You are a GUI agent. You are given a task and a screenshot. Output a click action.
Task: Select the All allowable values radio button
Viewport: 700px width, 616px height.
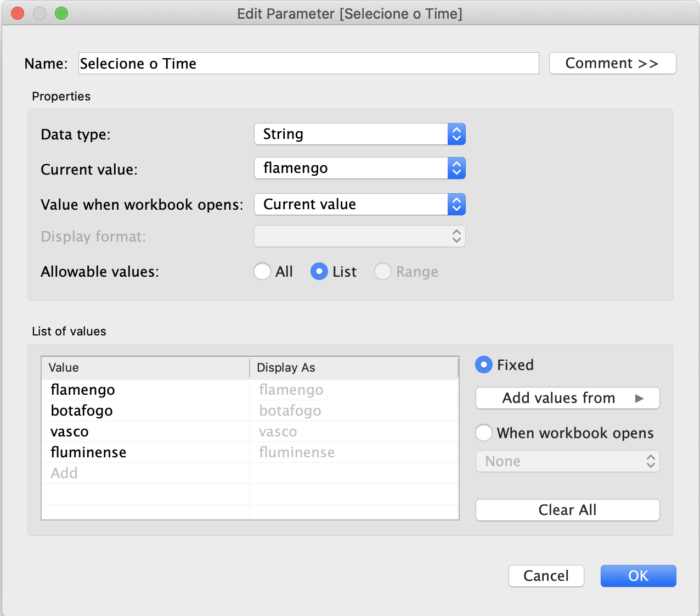pyautogui.click(x=262, y=271)
